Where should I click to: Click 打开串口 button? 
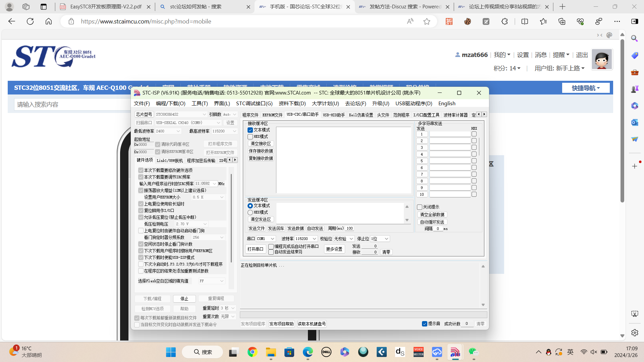point(256,249)
